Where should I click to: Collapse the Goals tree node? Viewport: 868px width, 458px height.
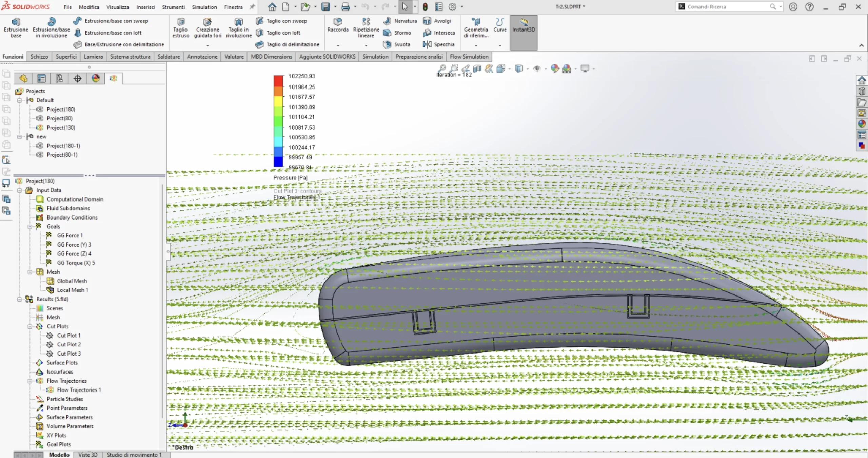30,227
